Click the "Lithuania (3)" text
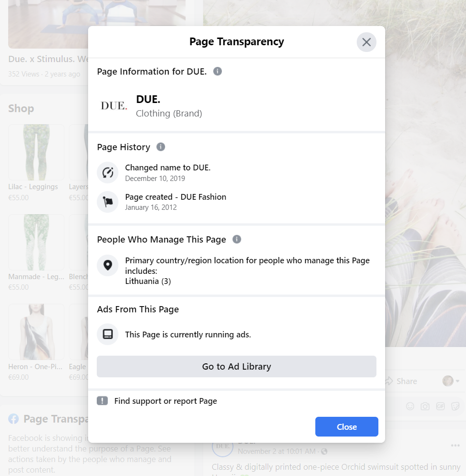The height and width of the screenshot is (476, 466). [x=148, y=281]
